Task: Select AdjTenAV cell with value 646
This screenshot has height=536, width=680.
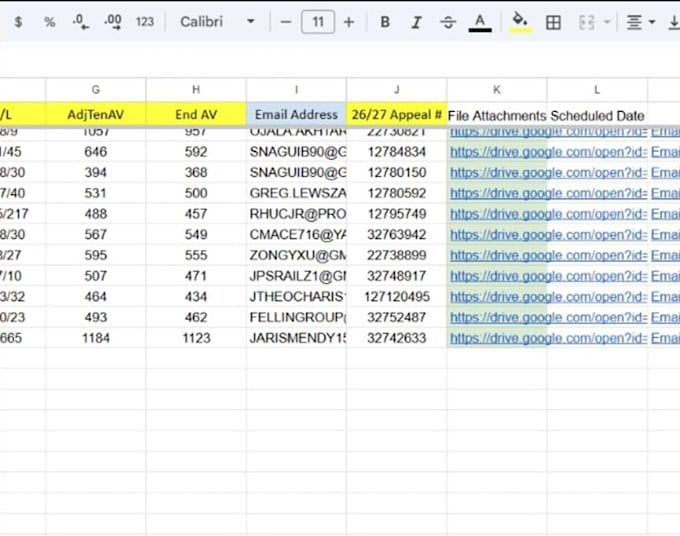Action: tap(96, 152)
